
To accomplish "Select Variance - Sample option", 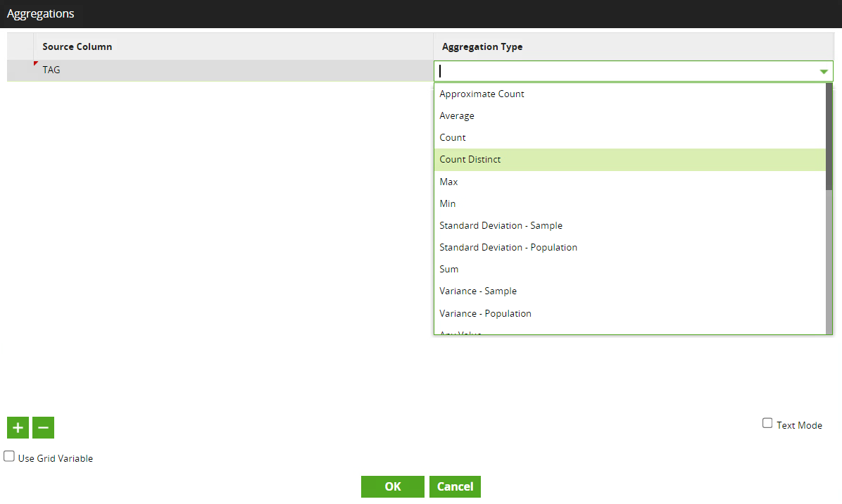I will (478, 291).
